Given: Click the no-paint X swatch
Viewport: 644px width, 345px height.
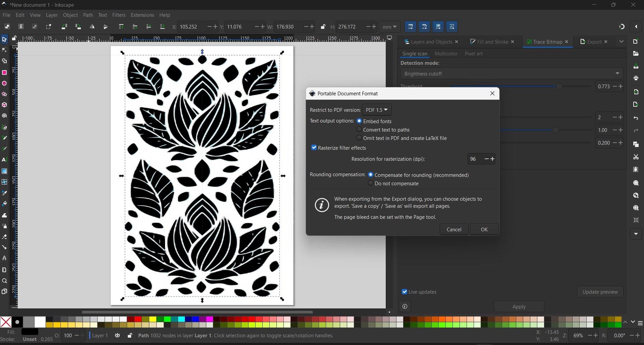Looking at the screenshot, I should pos(6,322).
